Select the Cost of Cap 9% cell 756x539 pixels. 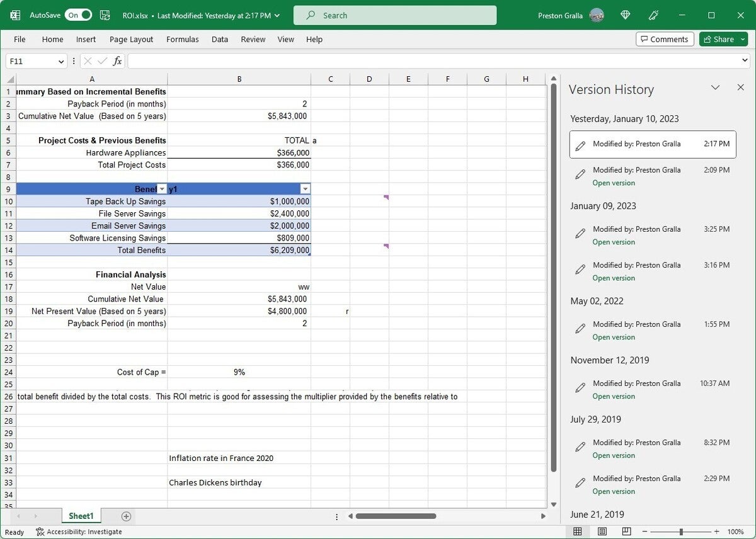point(239,372)
